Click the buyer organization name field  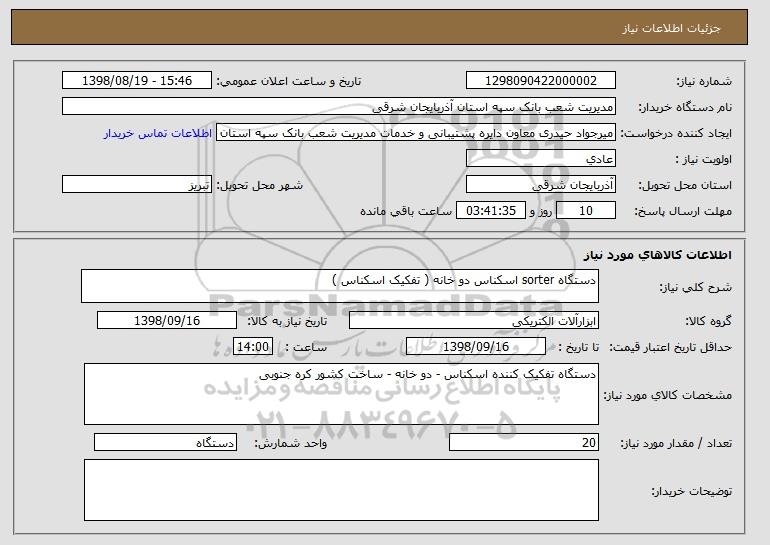click(339, 107)
